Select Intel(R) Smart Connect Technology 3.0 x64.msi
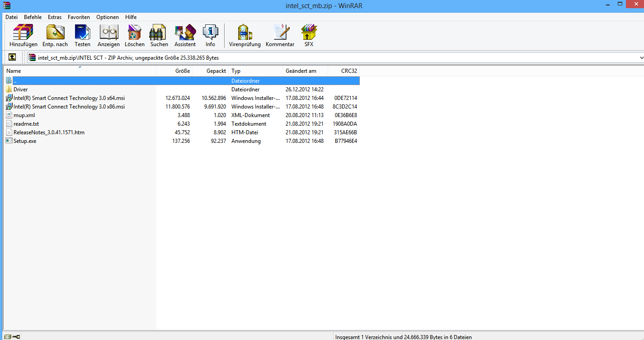The image size is (644, 340). click(x=69, y=98)
